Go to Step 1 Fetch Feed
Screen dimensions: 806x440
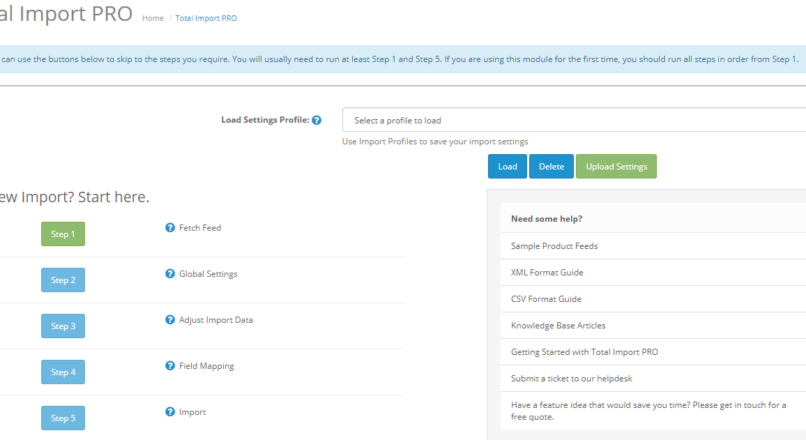63,234
